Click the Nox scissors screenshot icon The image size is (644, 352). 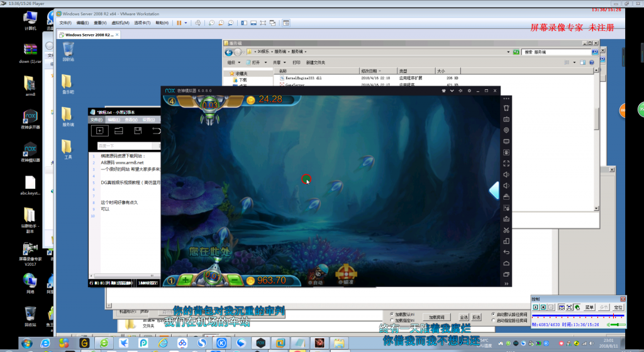point(506,230)
